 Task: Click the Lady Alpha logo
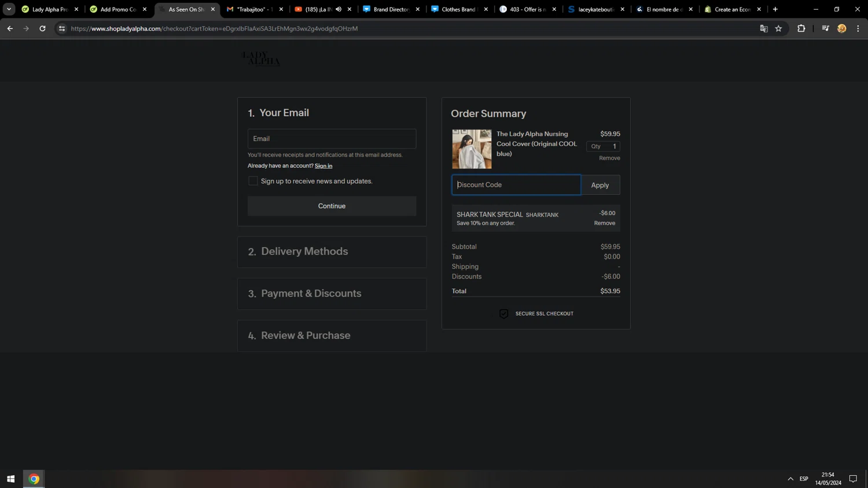260,58
